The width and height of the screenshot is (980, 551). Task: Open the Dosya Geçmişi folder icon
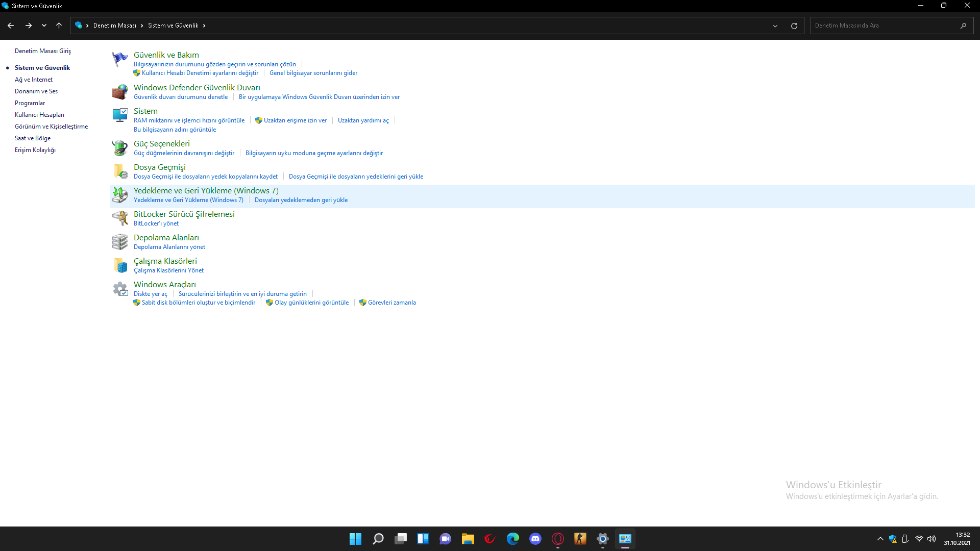(120, 171)
